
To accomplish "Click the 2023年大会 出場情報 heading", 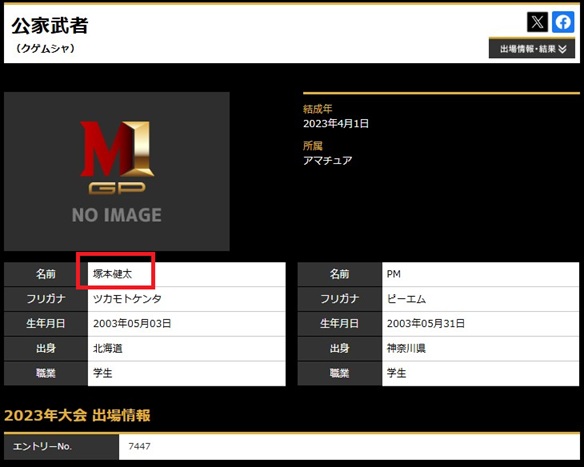I will pos(77,415).
